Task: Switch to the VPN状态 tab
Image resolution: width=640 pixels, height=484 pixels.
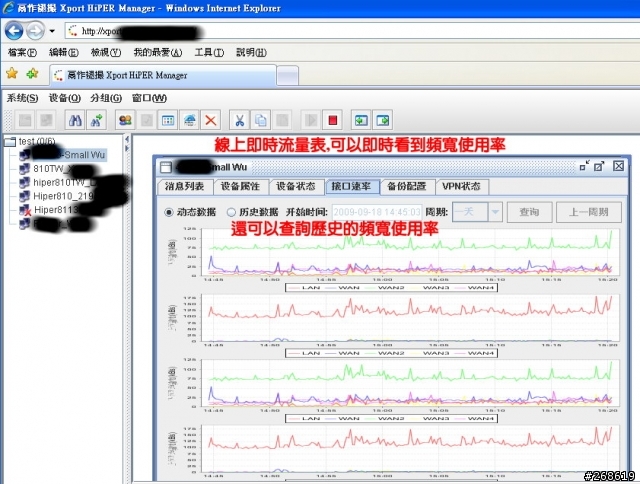Action: point(462,186)
